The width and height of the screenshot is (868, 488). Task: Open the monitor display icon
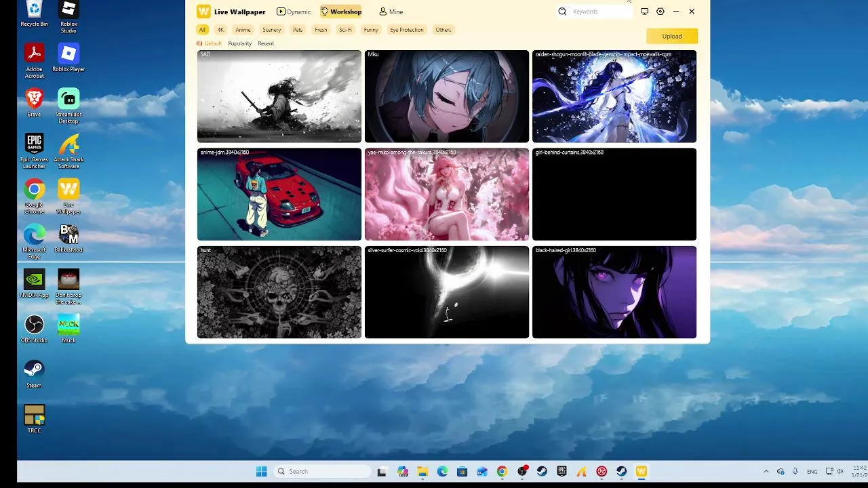pyautogui.click(x=644, y=12)
